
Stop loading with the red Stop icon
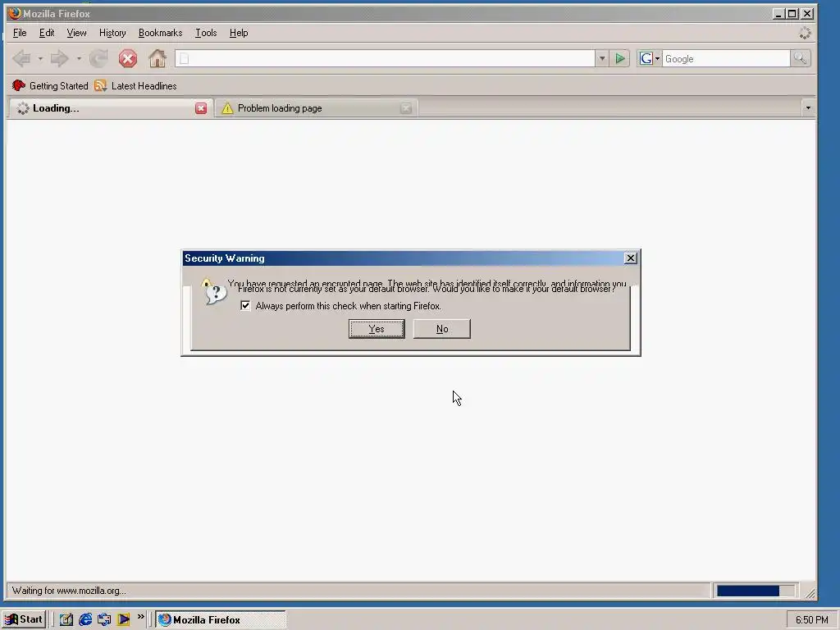click(127, 58)
